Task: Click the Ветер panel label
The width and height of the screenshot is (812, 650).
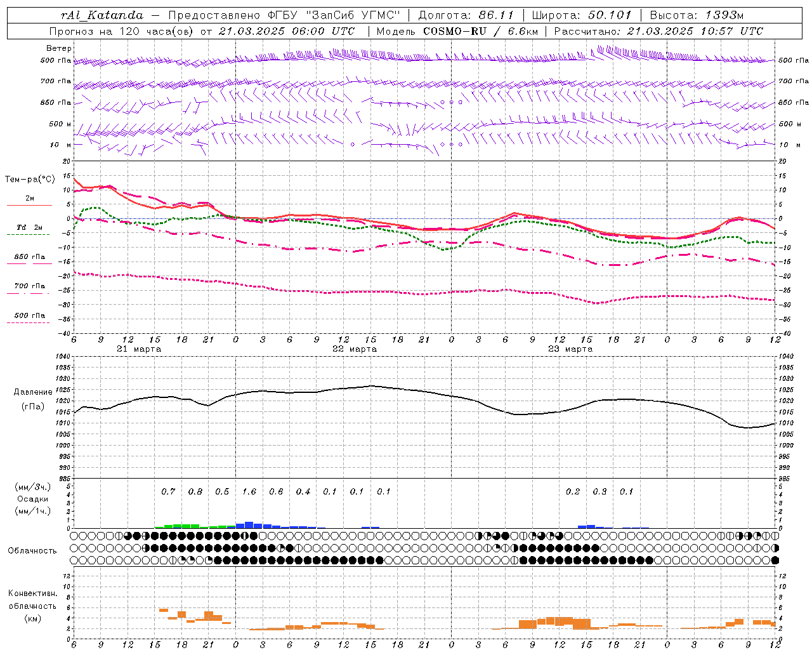Action: [59, 48]
